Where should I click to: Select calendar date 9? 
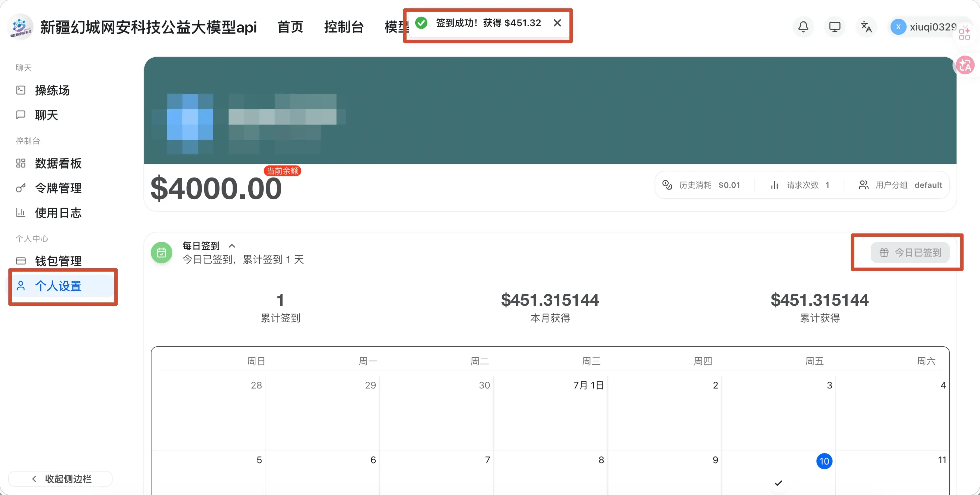click(715, 459)
